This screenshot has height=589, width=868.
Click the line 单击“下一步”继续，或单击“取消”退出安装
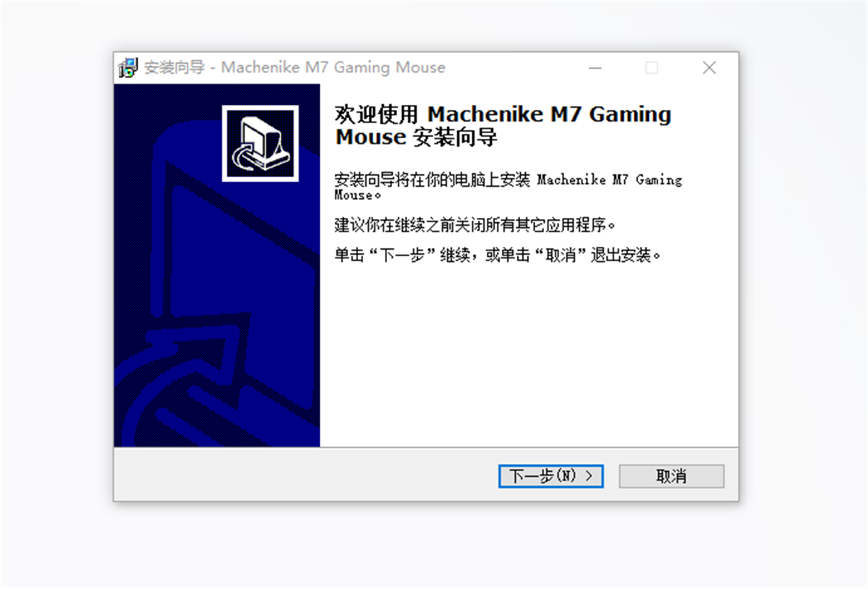tap(498, 255)
